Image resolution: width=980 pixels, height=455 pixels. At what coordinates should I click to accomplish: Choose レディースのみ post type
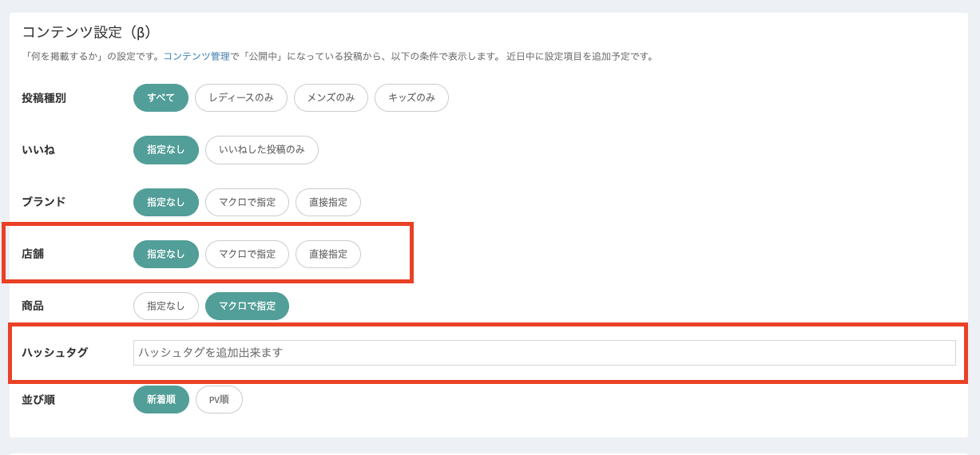coord(241,97)
